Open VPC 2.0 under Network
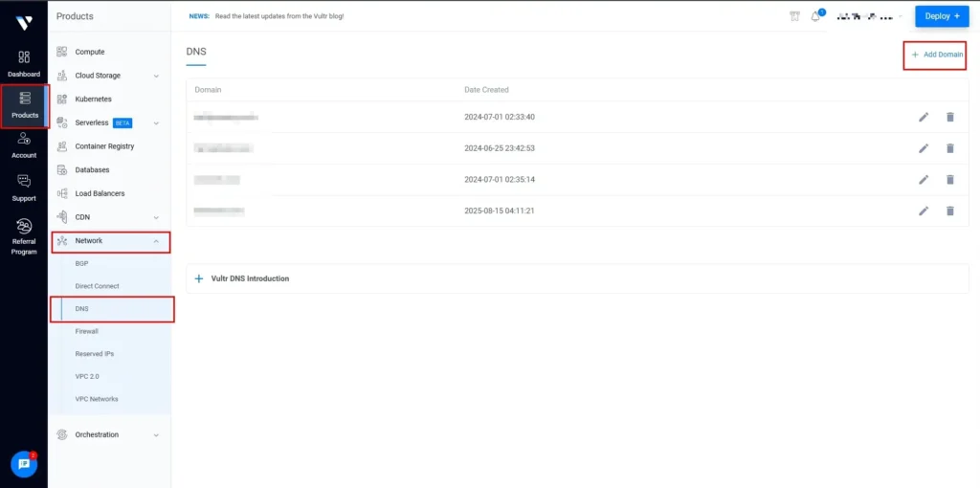The height and width of the screenshot is (488, 980). tap(87, 377)
